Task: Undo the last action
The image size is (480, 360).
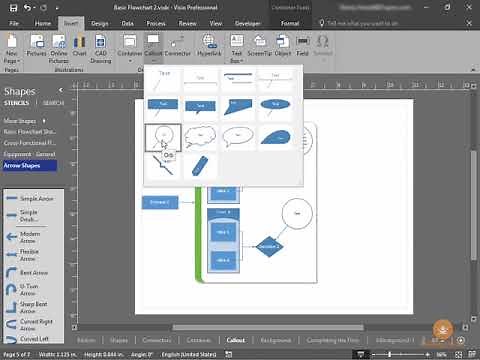Action: pyautogui.click(x=27, y=8)
